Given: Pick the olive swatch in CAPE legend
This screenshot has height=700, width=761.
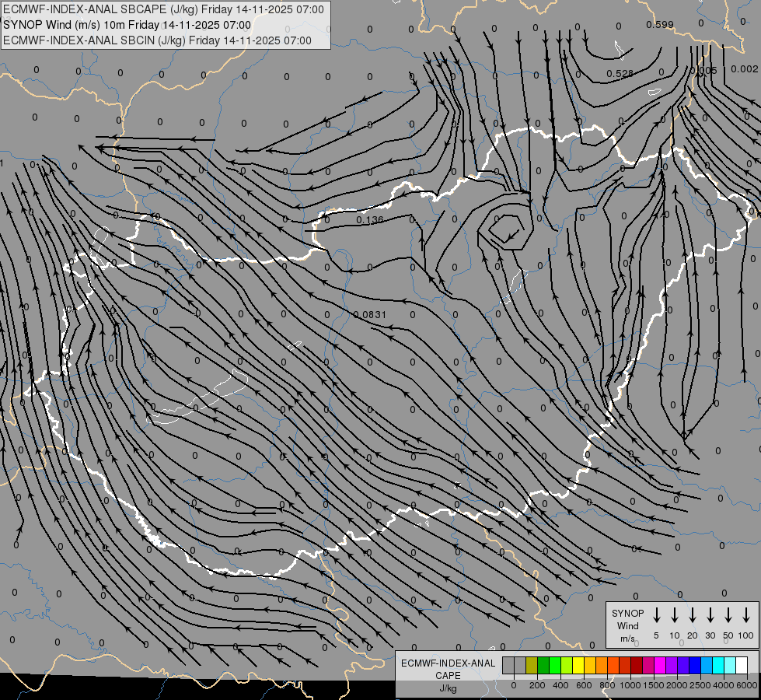Looking at the screenshot, I should (532, 666).
